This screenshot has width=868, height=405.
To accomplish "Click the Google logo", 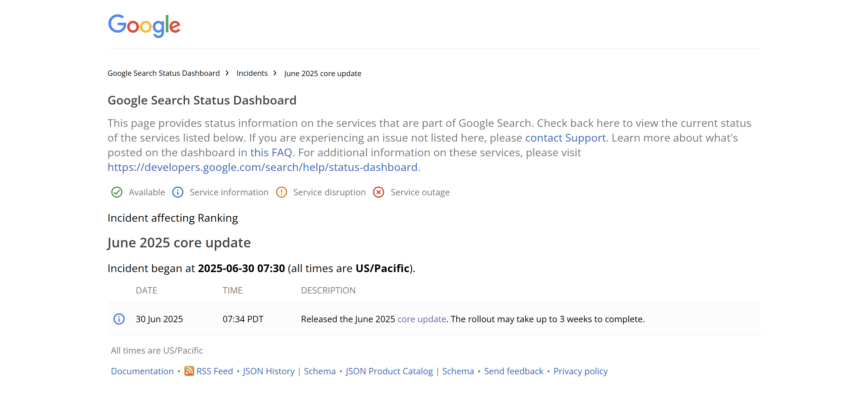I will (x=144, y=26).
